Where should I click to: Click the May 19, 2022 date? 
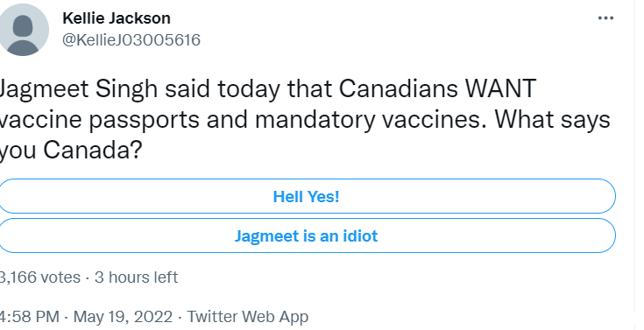coord(124,317)
